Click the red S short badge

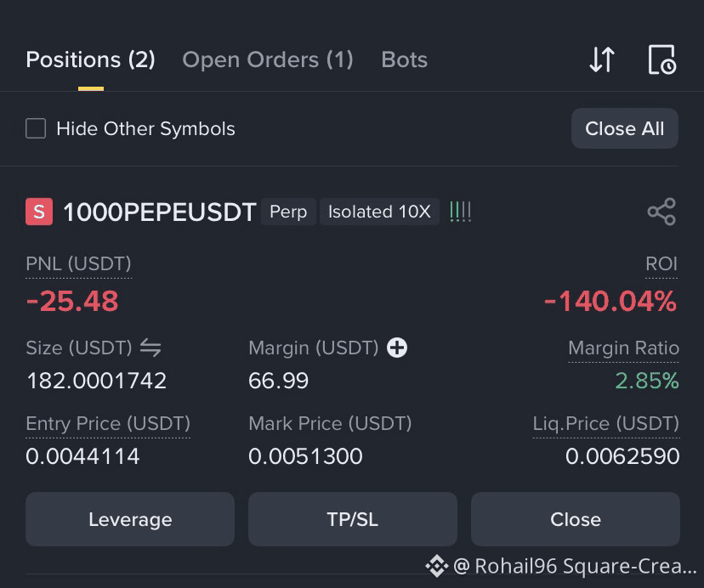(x=39, y=212)
